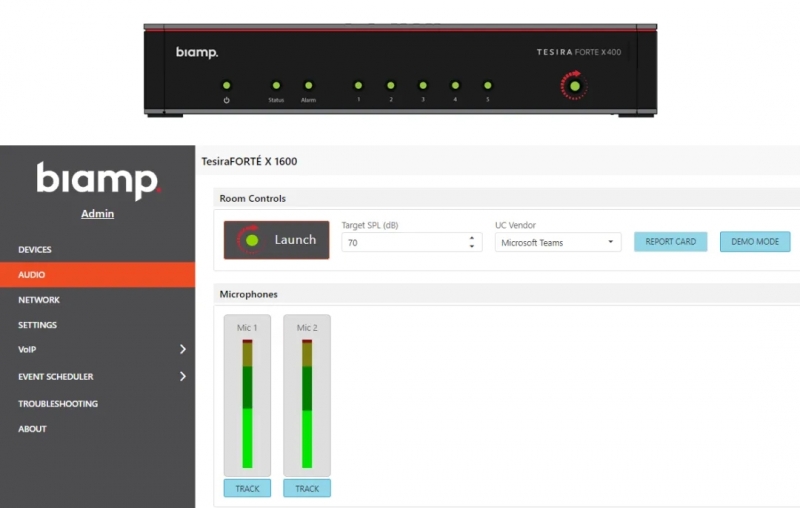Click channel 5 LED on the device

(488, 85)
